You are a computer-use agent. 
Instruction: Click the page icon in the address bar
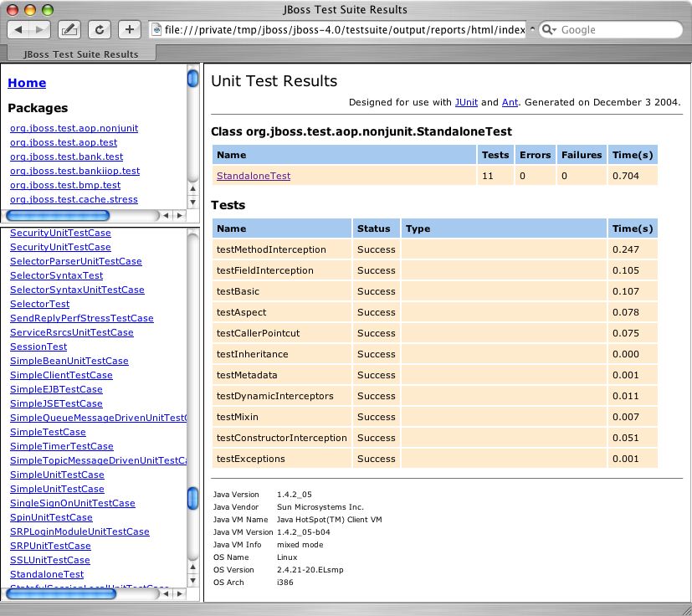coord(156,29)
